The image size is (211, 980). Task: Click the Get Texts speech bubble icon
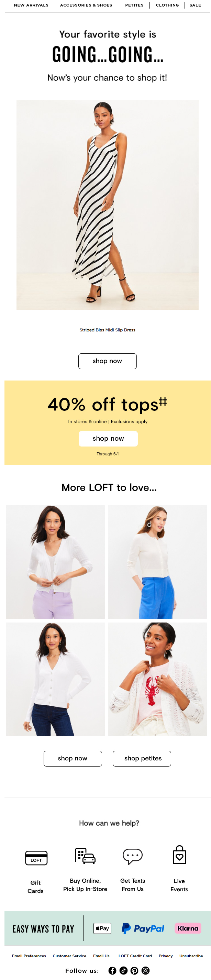click(x=133, y=857)
